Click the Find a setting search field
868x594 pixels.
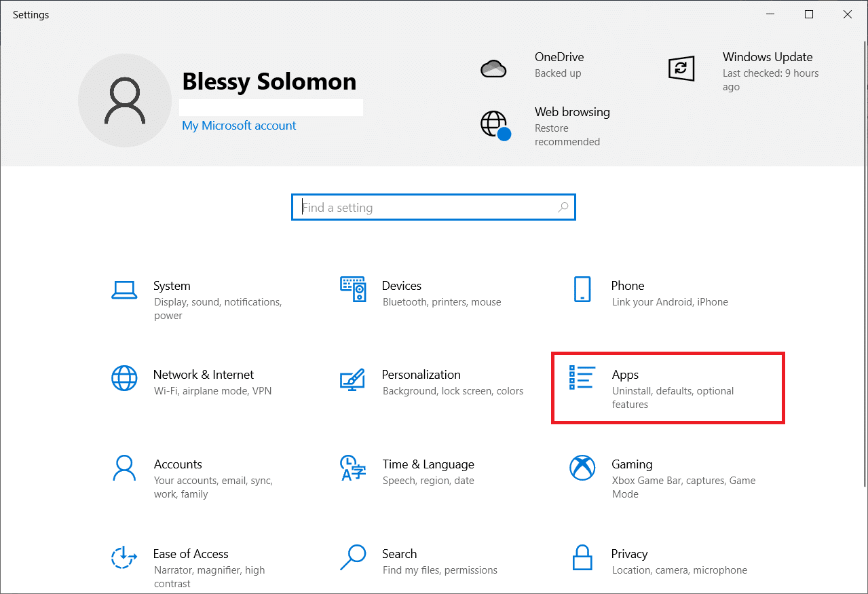(434, 208)
